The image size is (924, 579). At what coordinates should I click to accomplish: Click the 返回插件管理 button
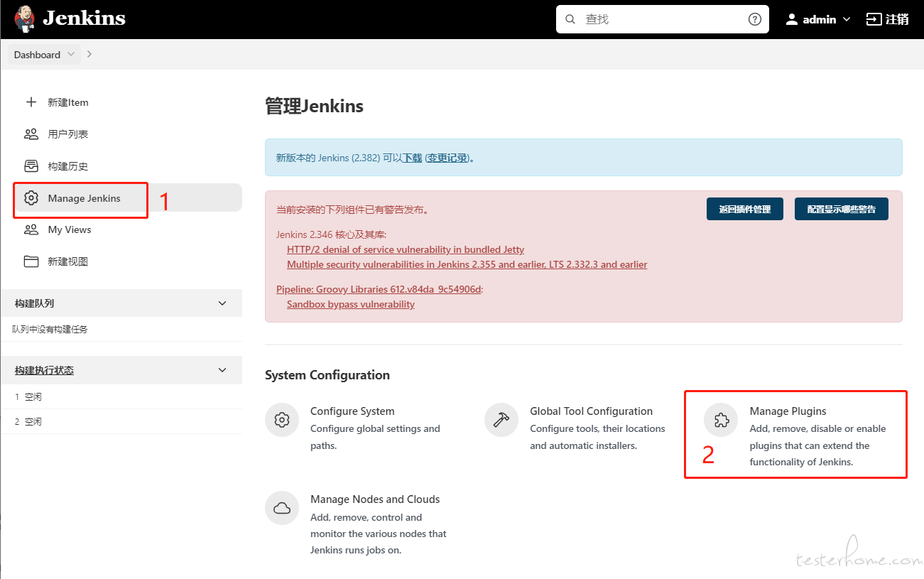[744, 209]
